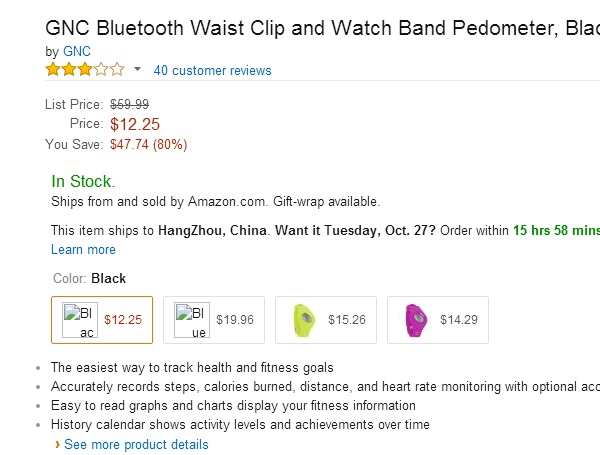Click the orange chevron before See more
600x455 pixels.
pos(58,444)
